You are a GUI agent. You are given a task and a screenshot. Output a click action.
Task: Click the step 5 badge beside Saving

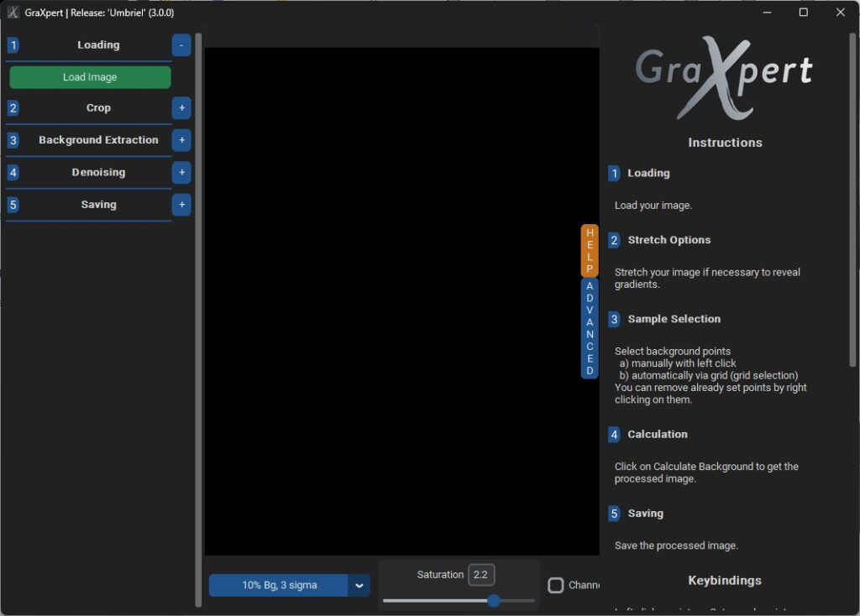[x=12, y=204]
